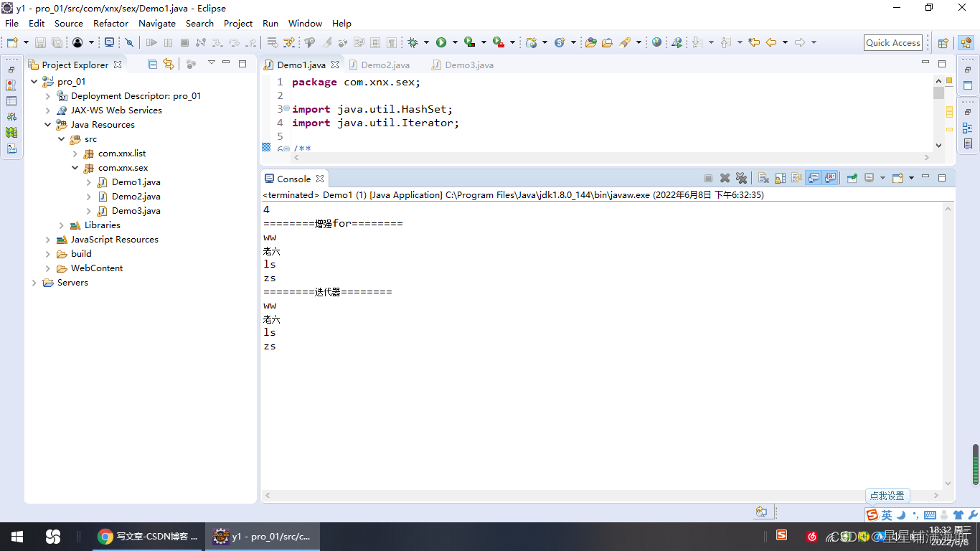Open the Java EE perspective icon
The width and height of the screenshot is (980, 551).
(x=966, y=42)
